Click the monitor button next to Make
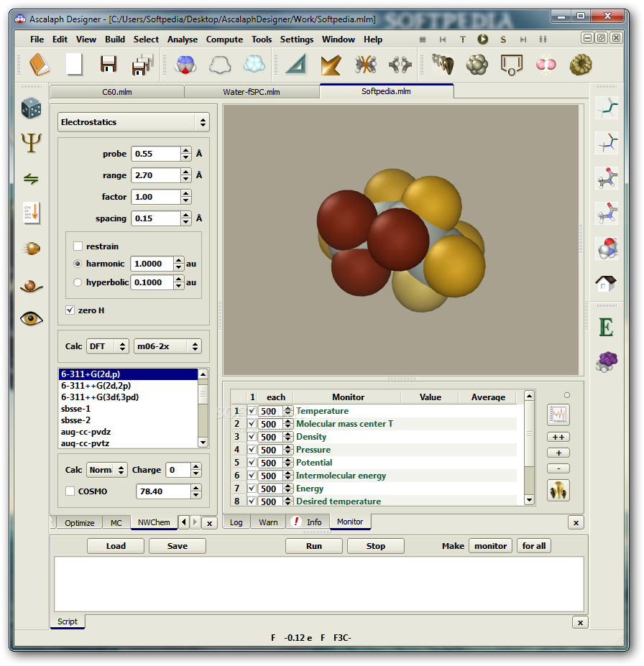Viewport: 644px width, 666px height. coord(490,546)
